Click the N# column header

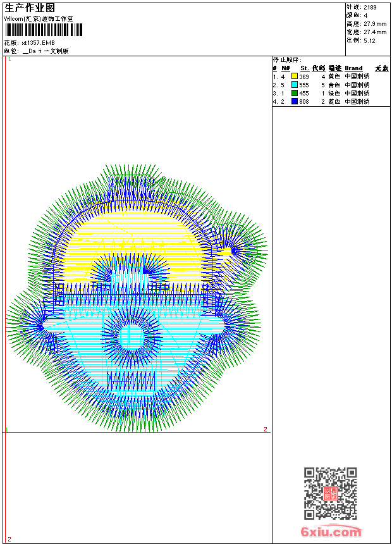point(286,68)
